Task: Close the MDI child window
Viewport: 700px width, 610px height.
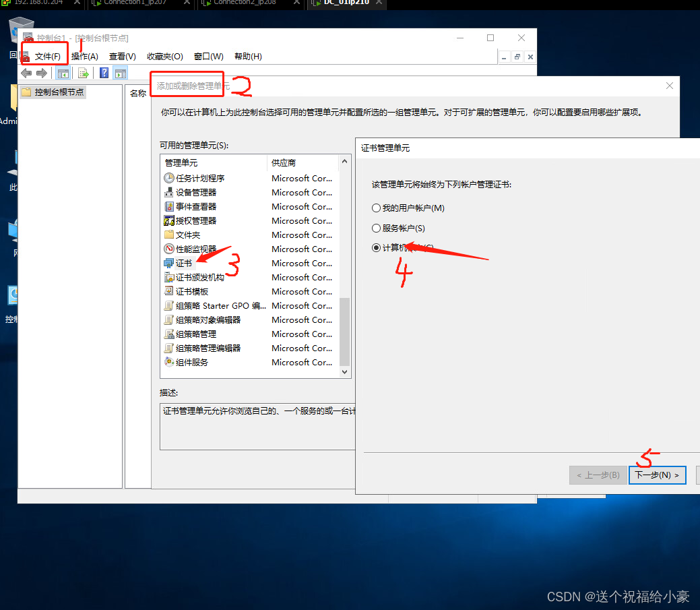Action: pos(530,57)
